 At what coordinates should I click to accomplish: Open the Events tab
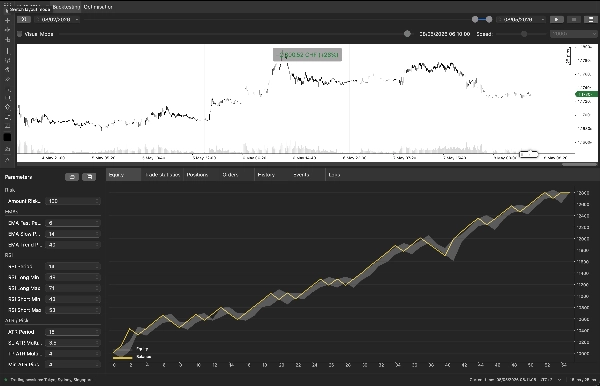[x=302, y=175]
